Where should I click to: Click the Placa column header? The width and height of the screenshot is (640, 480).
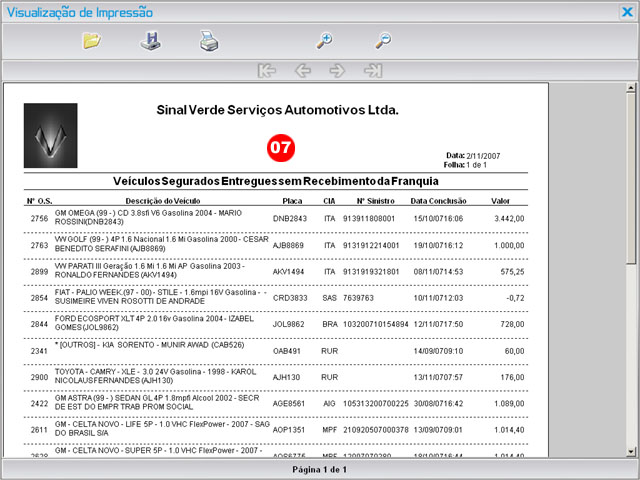click(x=292, y=201)
